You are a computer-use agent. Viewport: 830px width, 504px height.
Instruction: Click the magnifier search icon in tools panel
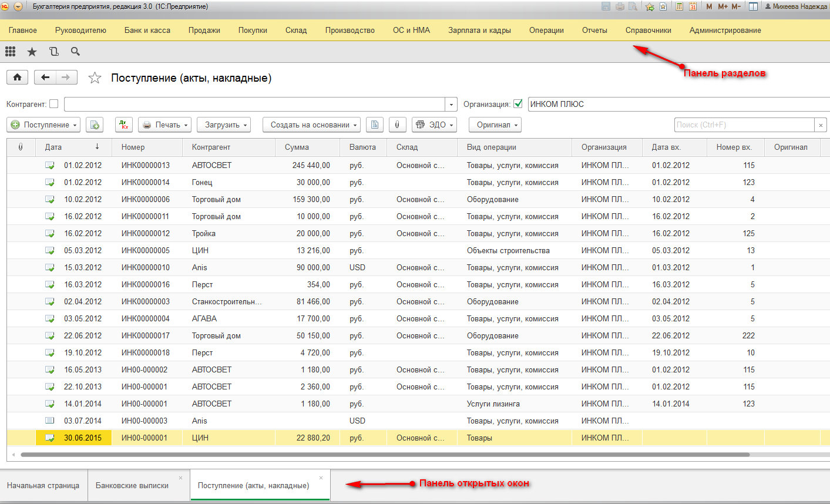(x=75, y=52)
